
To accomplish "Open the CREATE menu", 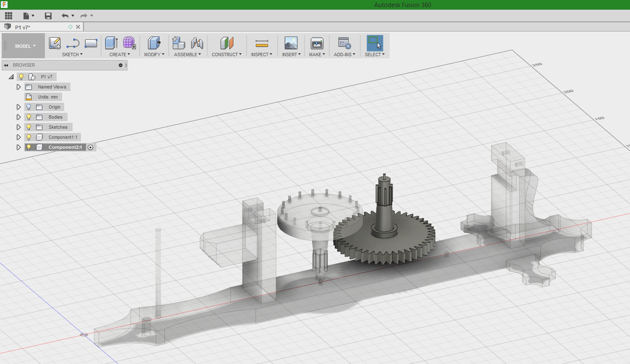I will [120, 55].
